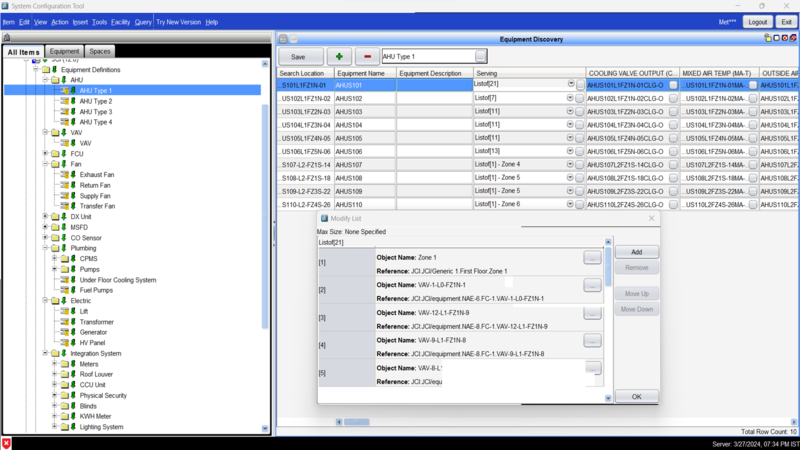800x450 pixels.
Task: Expand the DX Unit tree node
Action: coord(46,217)
